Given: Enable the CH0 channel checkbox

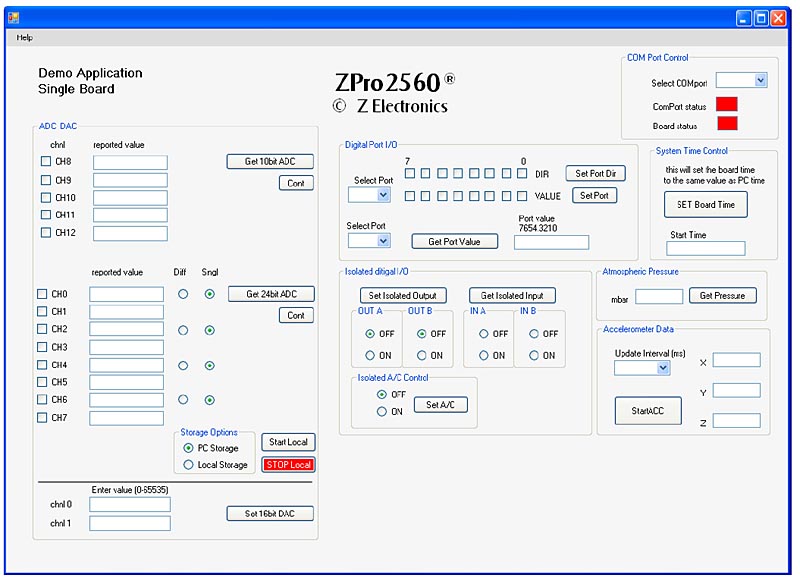Looking at the screenshot, I should (x=42, y=294).
